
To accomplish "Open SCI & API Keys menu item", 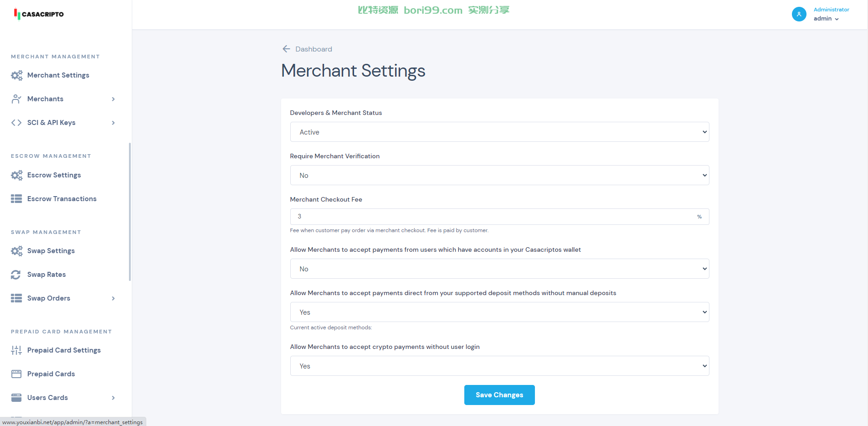I will tap(51, 123).
